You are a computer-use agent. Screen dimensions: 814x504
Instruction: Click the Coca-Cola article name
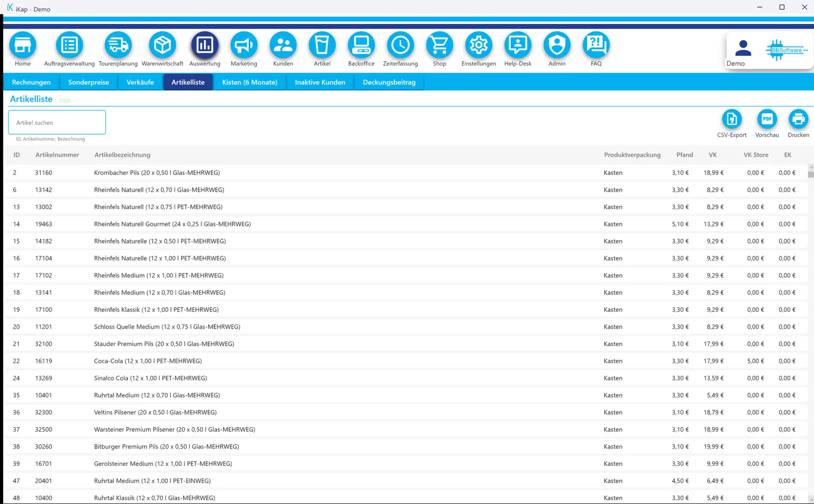(x=148, y=361)
